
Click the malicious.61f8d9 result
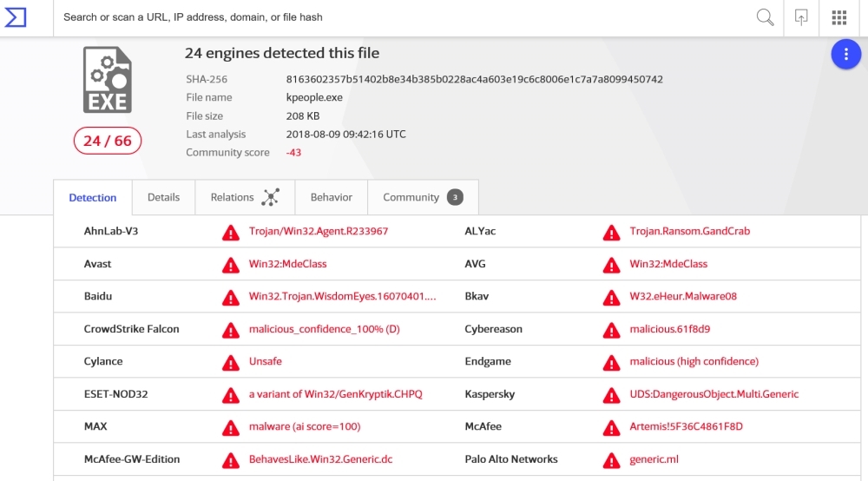(x=670, y=329)
